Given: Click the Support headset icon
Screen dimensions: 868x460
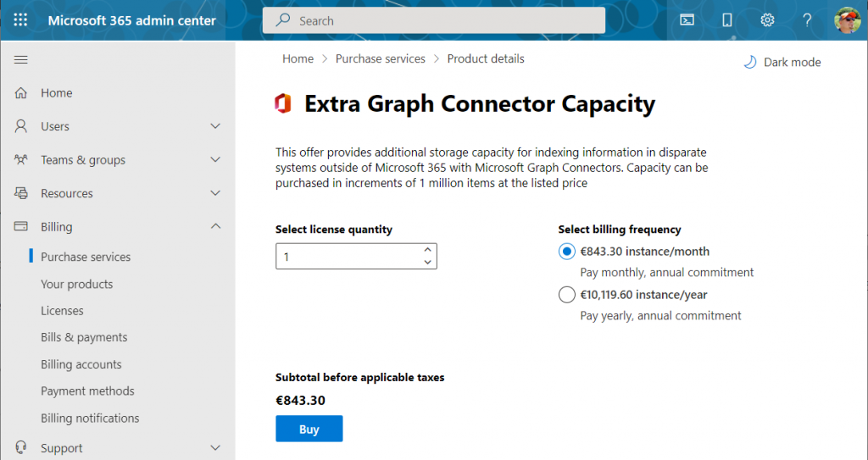Looking at the screenshot, I should [21, 447].
